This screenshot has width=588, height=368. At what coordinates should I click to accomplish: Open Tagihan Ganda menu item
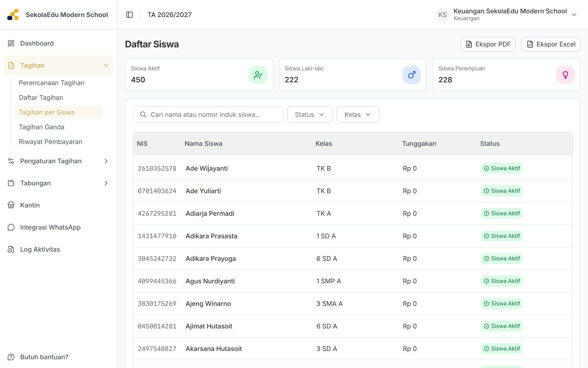(x=42, y=127)
